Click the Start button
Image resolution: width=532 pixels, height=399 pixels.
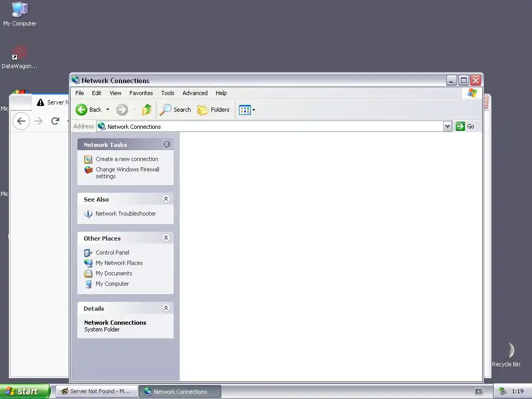pyautogui.click(x=25, y=391)
